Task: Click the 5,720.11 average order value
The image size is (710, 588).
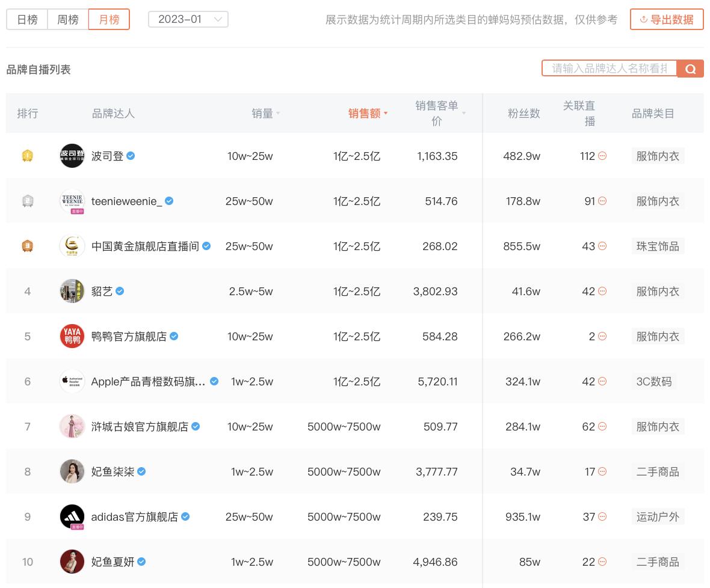Action: (x=437, y=382)
